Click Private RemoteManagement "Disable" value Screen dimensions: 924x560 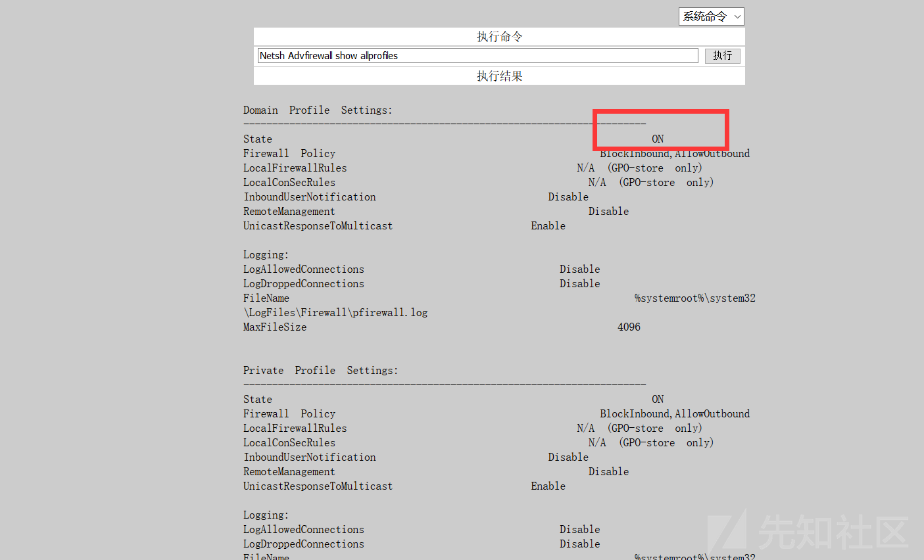click(x=608, y=472)
